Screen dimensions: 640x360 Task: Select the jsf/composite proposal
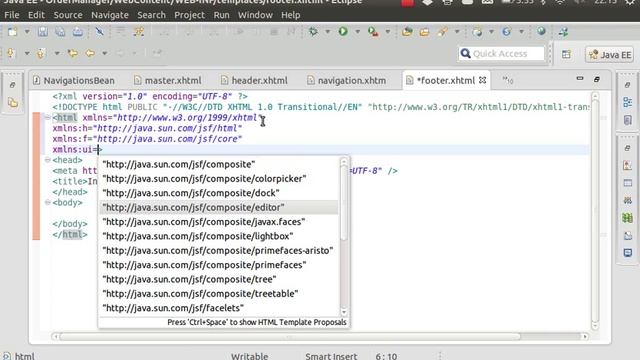pyautogui.click(x=218, y=164)
